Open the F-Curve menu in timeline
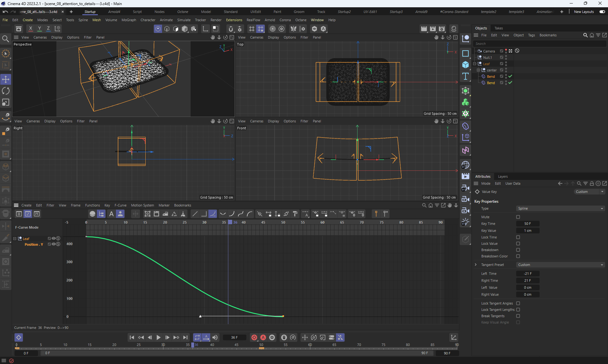 click(x=120, y=205)
